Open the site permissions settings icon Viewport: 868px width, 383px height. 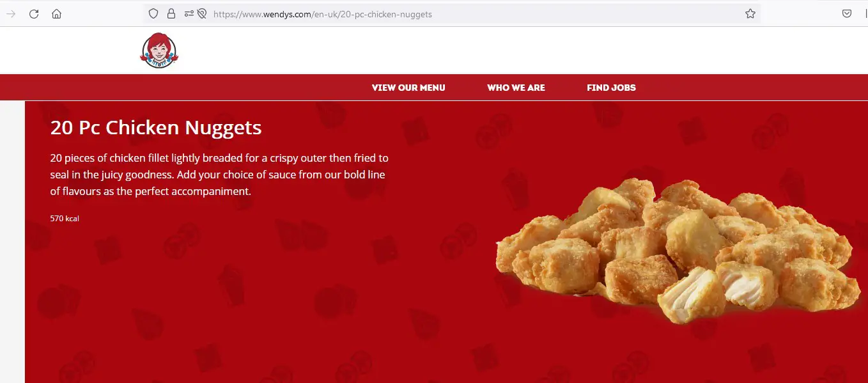pos(189,13)
